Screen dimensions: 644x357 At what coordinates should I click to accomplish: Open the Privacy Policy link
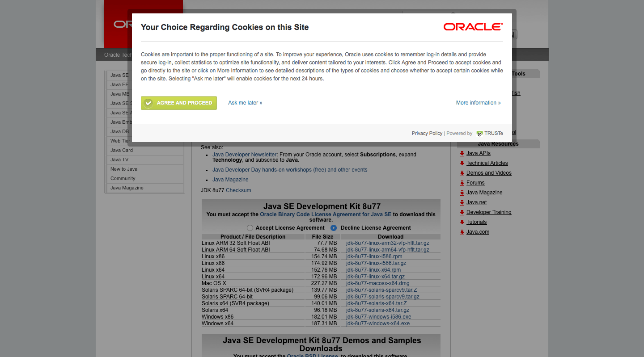[x=427, y=133]
